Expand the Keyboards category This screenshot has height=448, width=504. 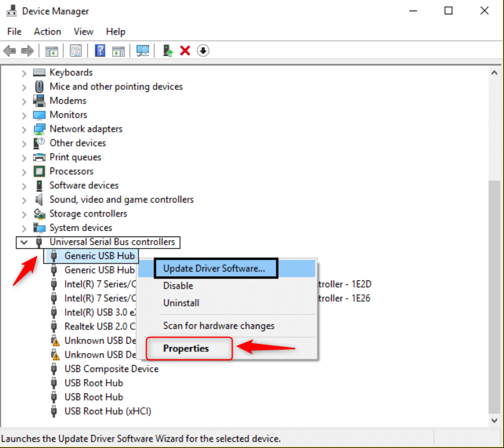24,73
